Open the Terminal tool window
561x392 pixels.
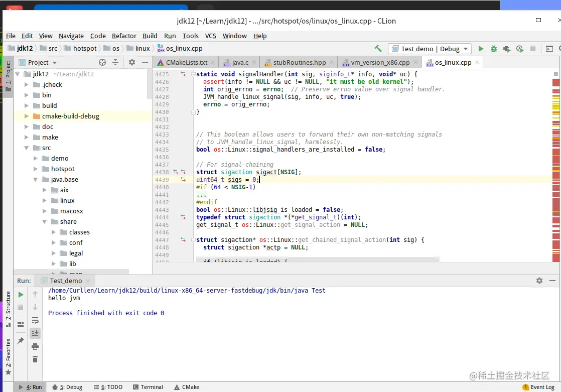(148, 387)
